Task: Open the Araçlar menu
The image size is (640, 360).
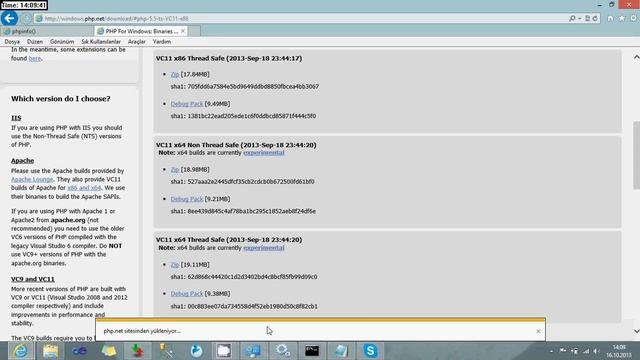Action: 137,42
